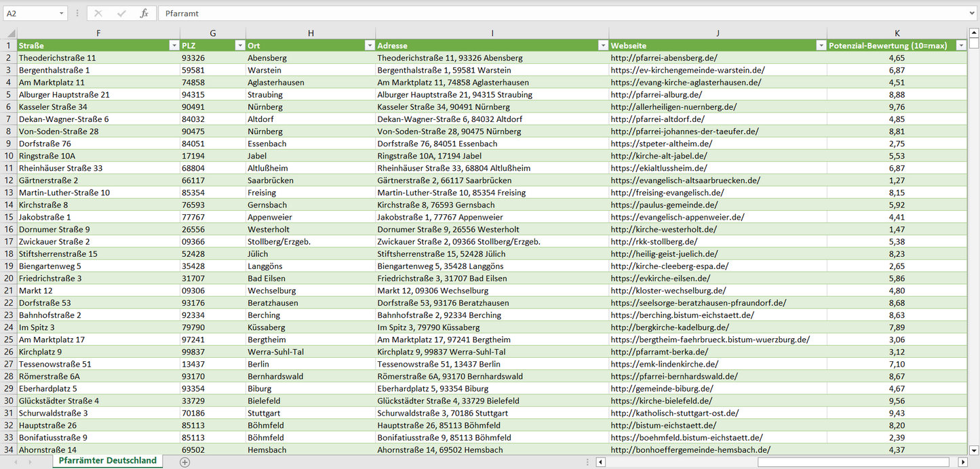Open the Potenzial-Bewertung filter dropdown

(x=960, y=45)
